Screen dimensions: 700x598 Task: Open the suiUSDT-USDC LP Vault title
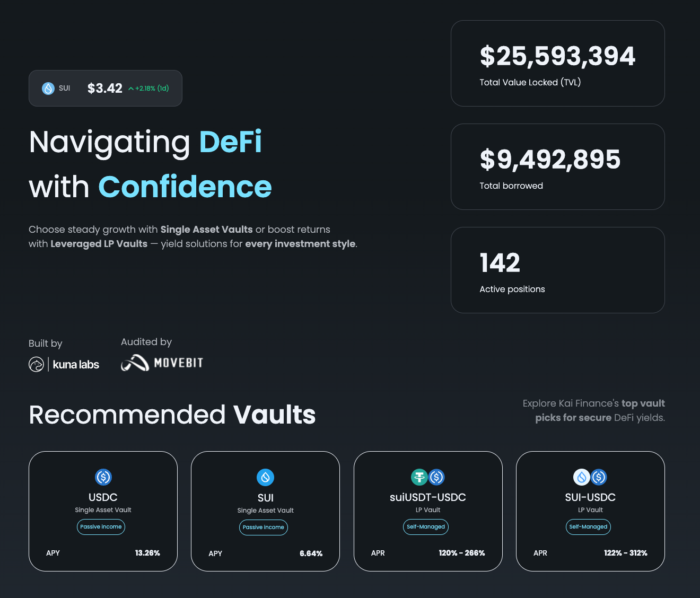point(427,497)
